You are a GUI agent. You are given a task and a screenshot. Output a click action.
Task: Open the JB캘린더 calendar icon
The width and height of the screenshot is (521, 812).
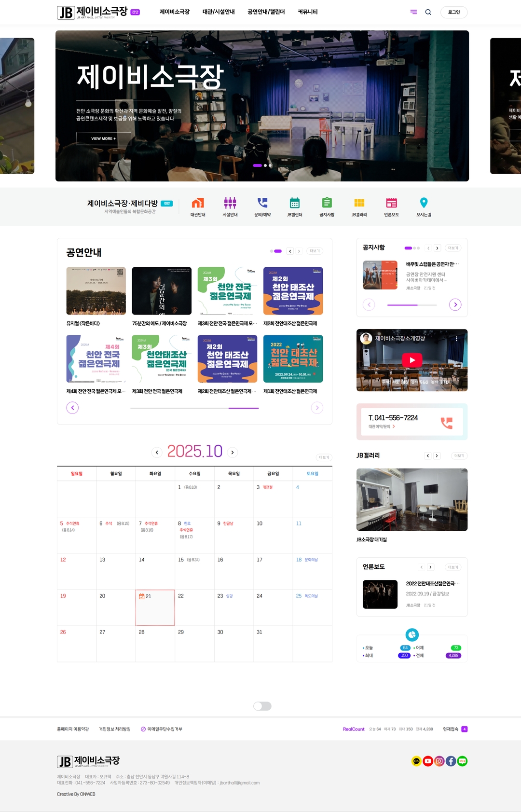295,203
